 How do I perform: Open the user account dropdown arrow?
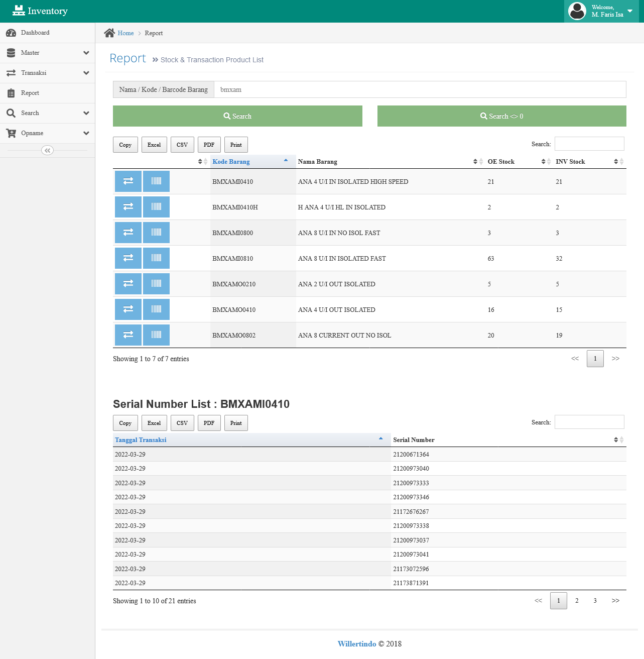point(630,11)
